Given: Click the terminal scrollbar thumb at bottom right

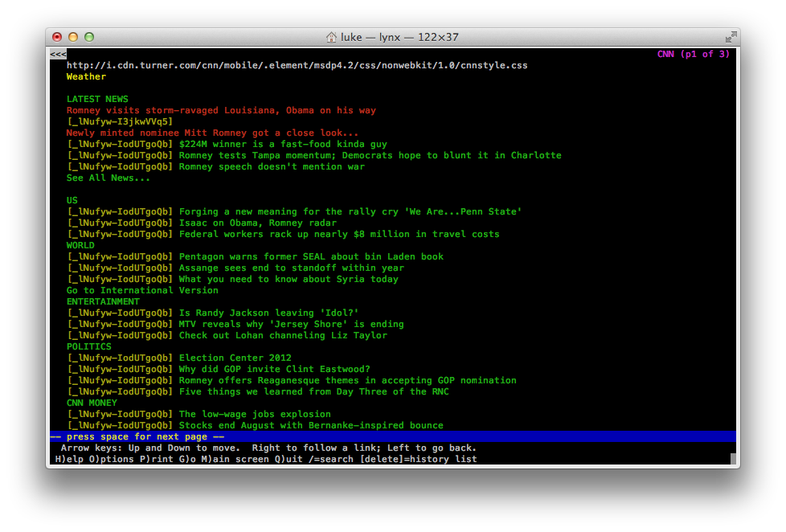Looking at the screenshot, I should coord(733,459).
